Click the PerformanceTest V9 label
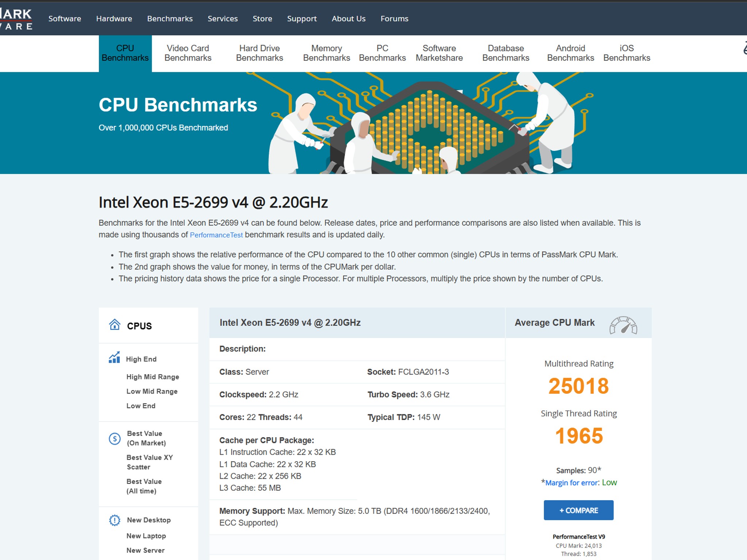 coord(578,537)
